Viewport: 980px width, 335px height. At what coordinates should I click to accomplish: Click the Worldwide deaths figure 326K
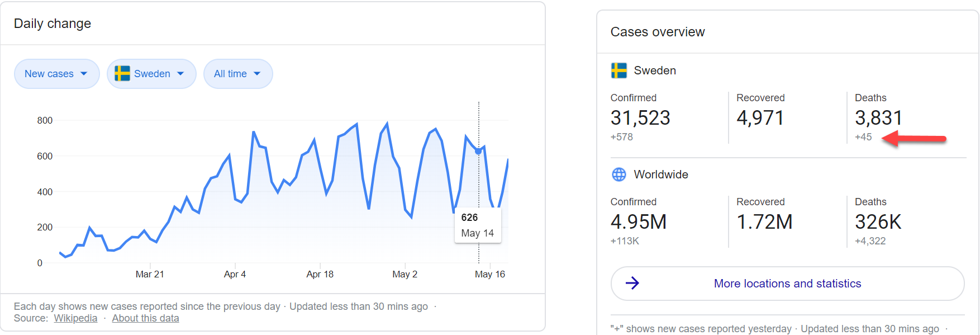point(878,222)
